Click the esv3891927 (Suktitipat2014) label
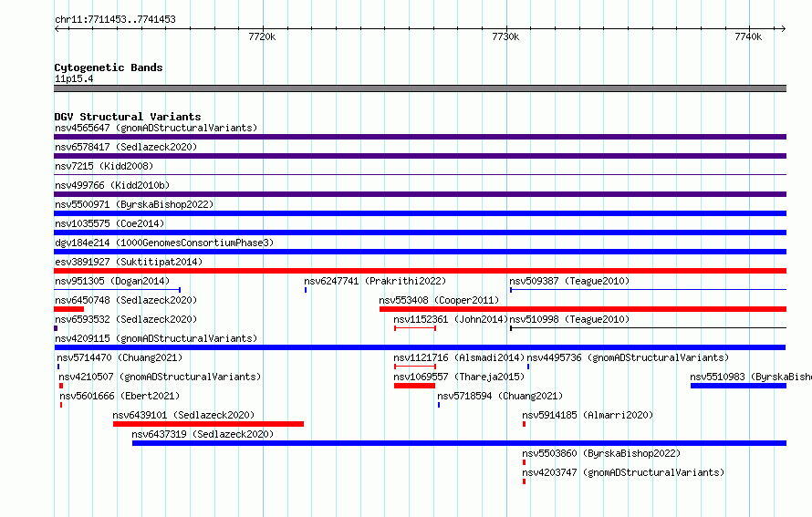Screen dimensions: 812x517 coord(129,262)
